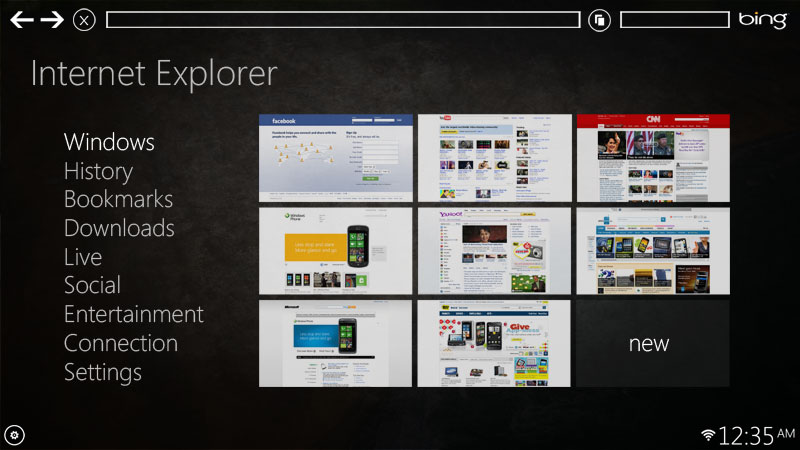Click the URL address bar
Viewport: 800px width, 450px height.
pos(343,20)
